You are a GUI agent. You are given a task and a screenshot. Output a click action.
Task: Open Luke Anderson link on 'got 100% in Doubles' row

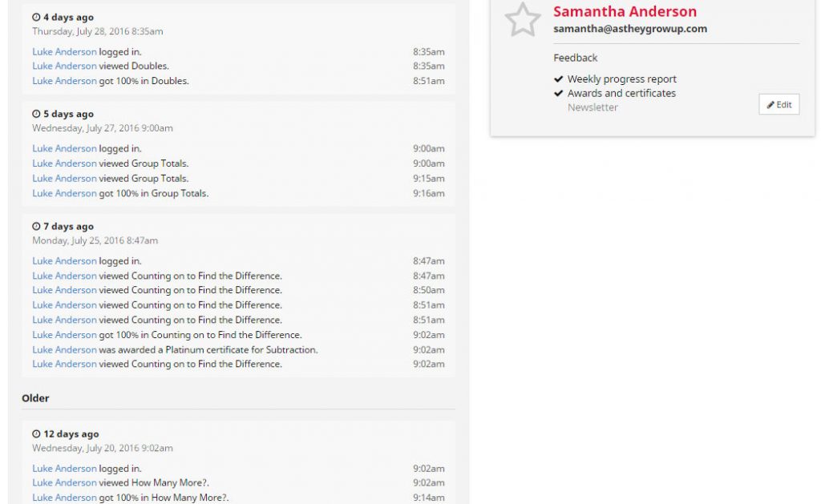(64, 81)
